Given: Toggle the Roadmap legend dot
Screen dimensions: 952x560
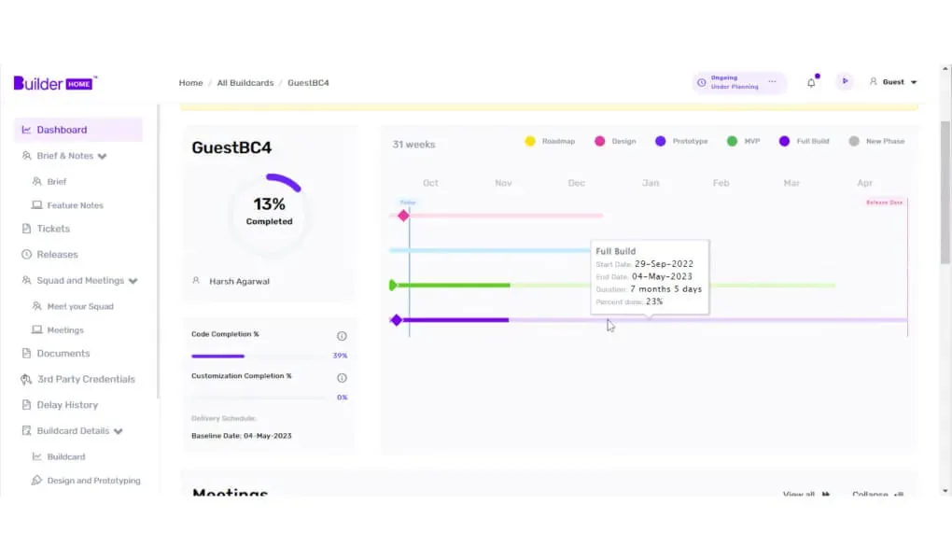Looking at the screenshot, I should (530, 142).
